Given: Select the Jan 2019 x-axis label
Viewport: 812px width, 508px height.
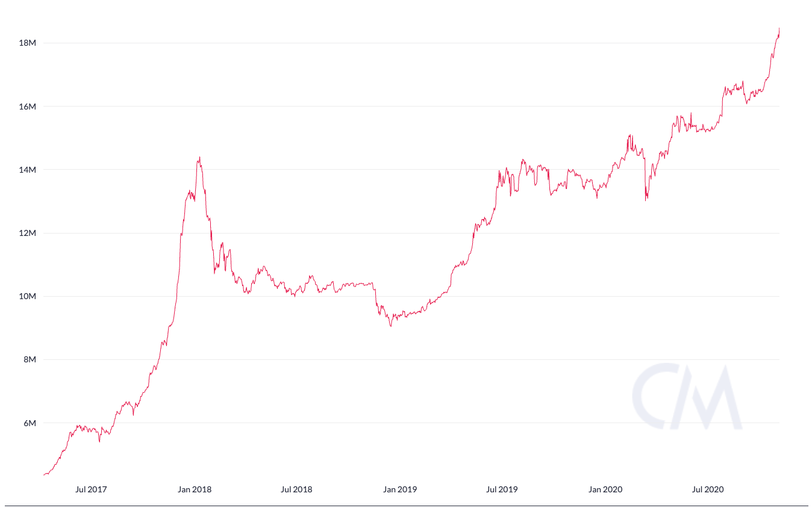Looking at the screenshot, I should 399,489.
